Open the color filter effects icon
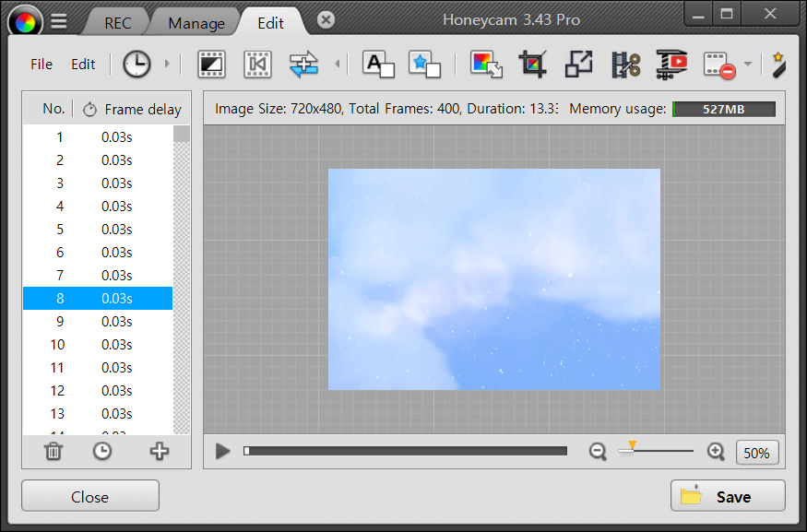 coord(486,64)
